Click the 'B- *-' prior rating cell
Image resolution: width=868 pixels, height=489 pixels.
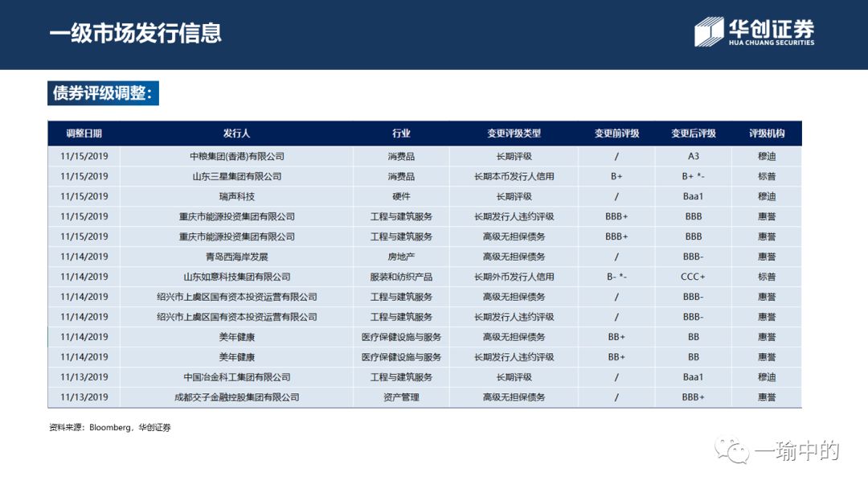(x=616, y=277)
